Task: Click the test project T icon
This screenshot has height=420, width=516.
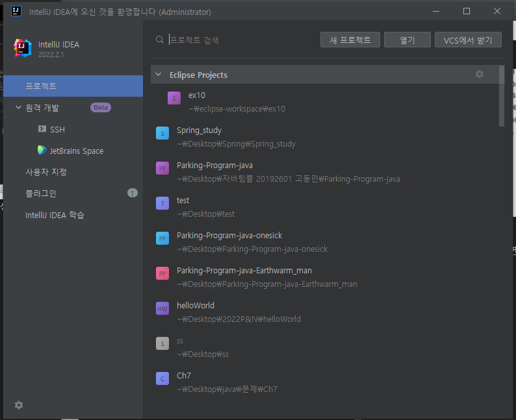Action: point(162,203)
